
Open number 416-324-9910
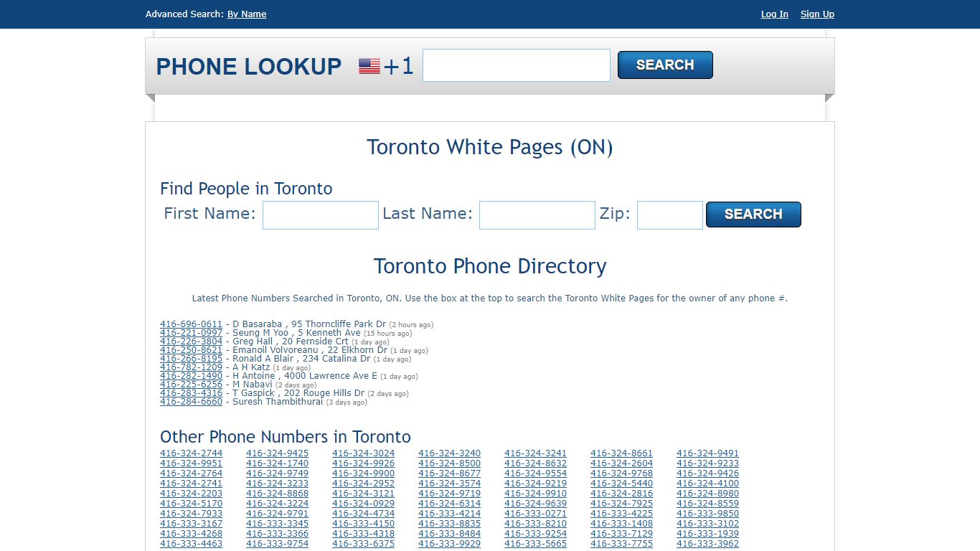click(536, 494)
